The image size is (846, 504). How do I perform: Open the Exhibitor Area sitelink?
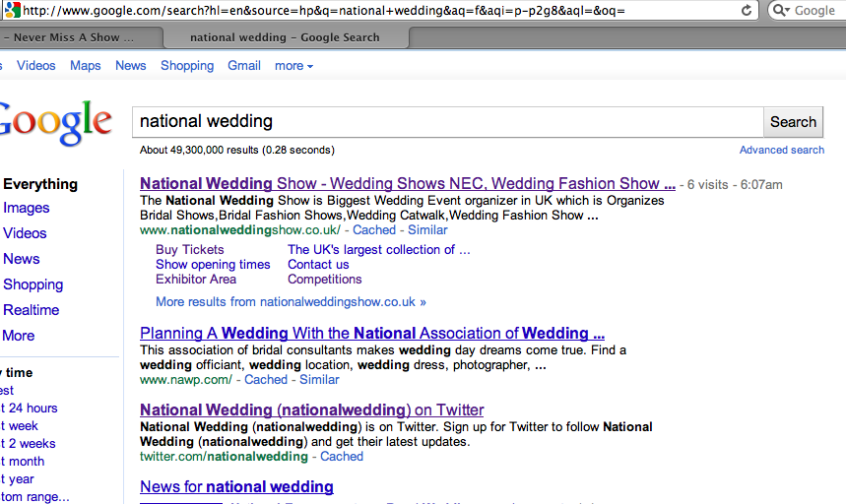click(x=196, y=280)
